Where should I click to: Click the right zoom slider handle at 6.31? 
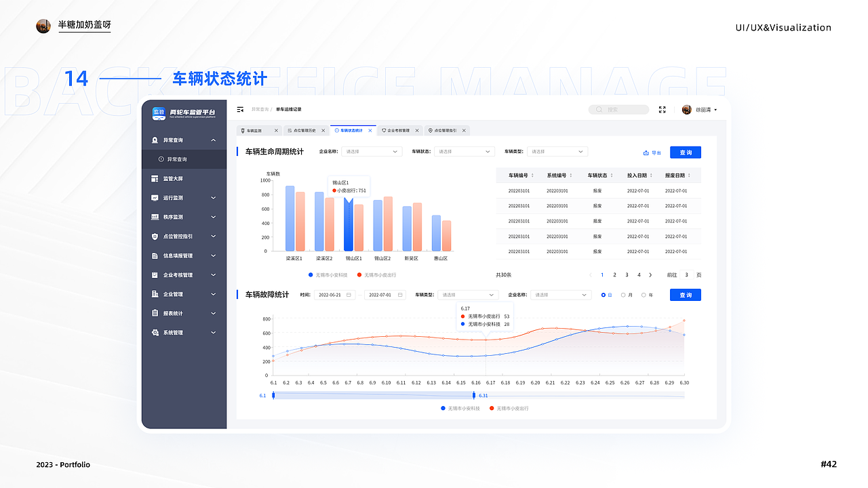pyautogui.click(x=474, y=395)
